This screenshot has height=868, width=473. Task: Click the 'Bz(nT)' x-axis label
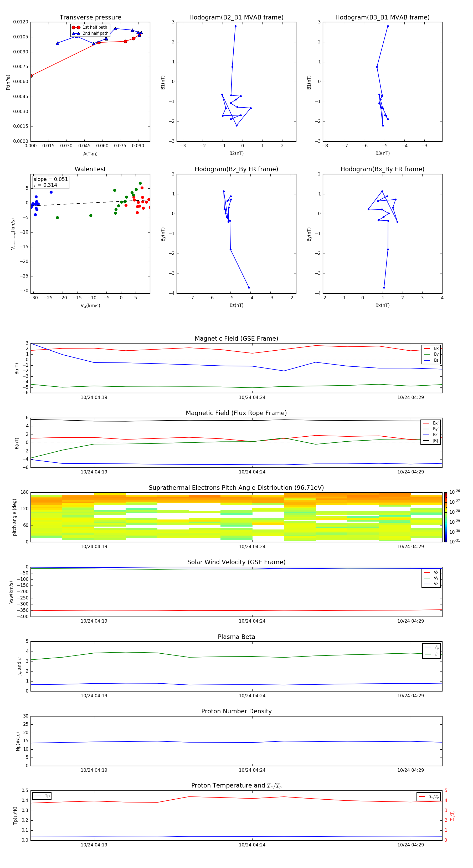point(236,305)
